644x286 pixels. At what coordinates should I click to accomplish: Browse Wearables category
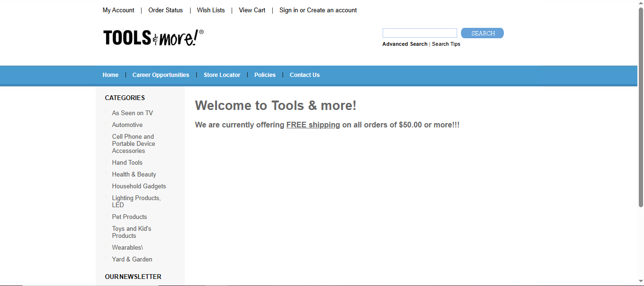127,247
